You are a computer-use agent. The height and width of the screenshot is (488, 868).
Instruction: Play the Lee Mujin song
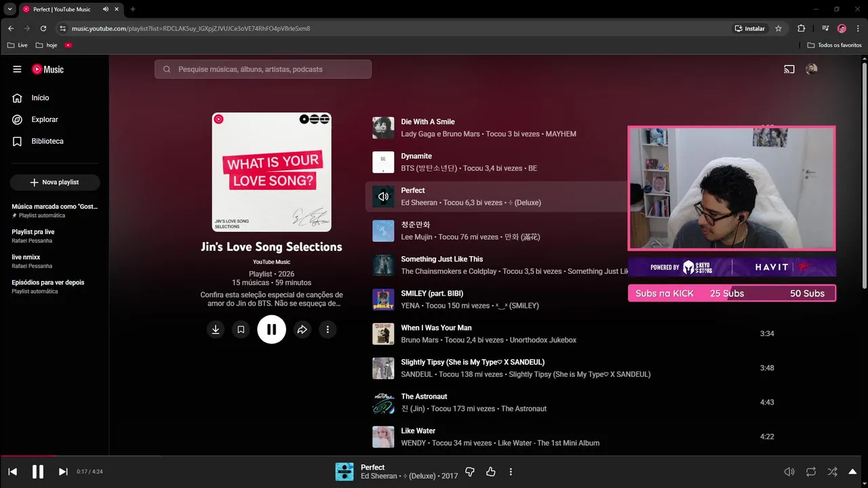416,224
